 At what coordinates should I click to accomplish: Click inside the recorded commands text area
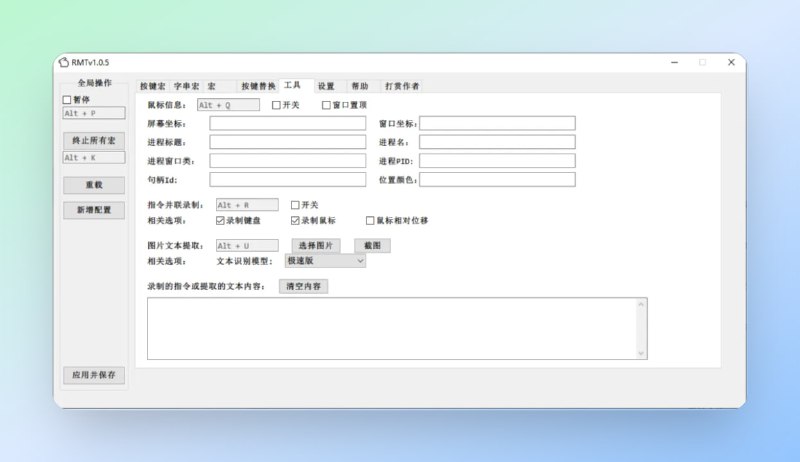point(392,329)
